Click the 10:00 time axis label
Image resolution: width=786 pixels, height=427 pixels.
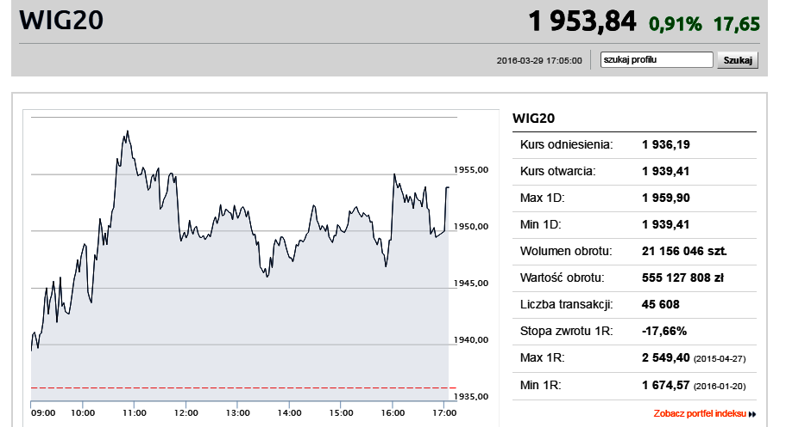tap(82, 413)
